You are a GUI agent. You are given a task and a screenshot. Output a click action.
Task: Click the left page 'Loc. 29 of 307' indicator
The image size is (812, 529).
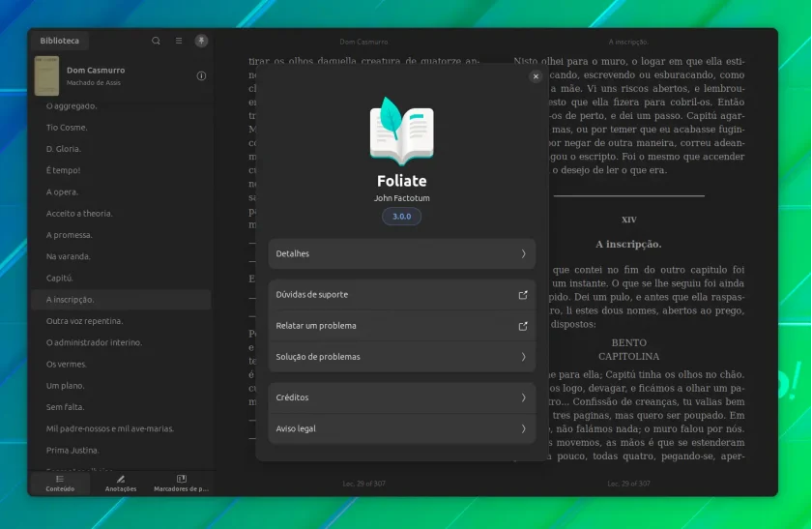pos(364,484)
